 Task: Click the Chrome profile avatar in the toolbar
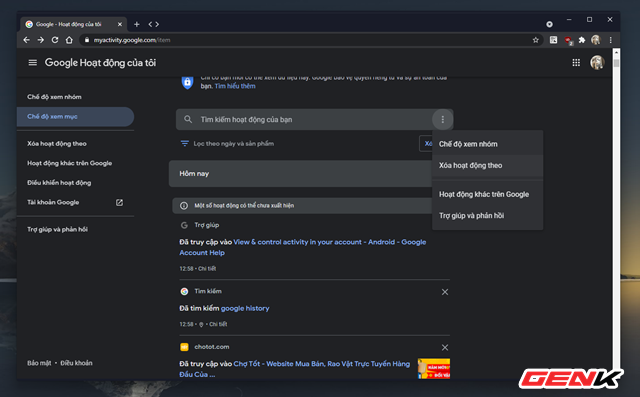coord(596,40)
